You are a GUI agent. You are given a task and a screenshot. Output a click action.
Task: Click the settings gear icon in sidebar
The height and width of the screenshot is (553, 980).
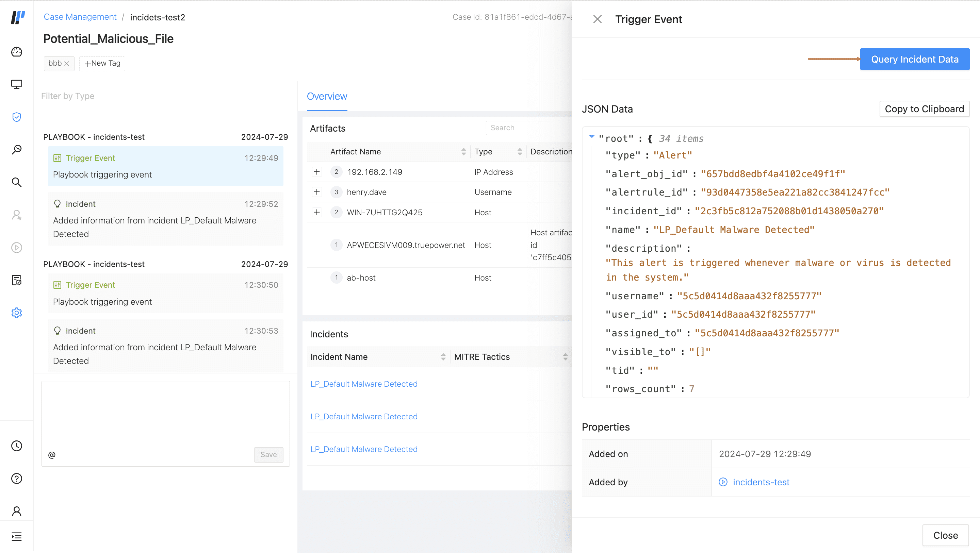(x=16, y=313)
